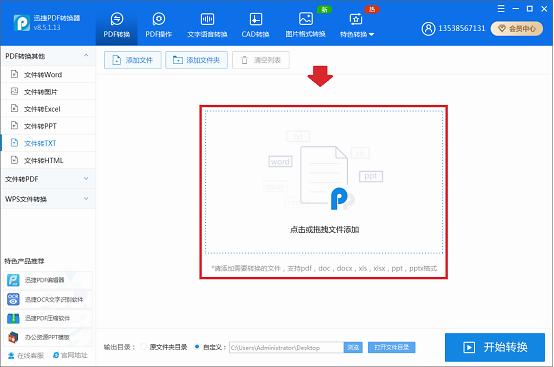The height and width of the screenshot is (367, 554).
Task: Click the user account avatar icon
Action: coord(428,29)
